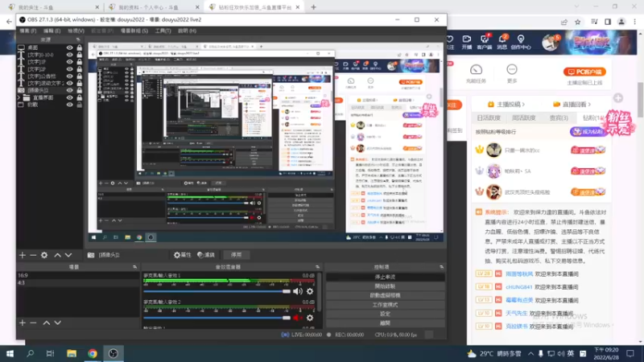Add a new source with the plus icon beside the source gear
The height and width of the screenshot is (362, 644).
23,255
